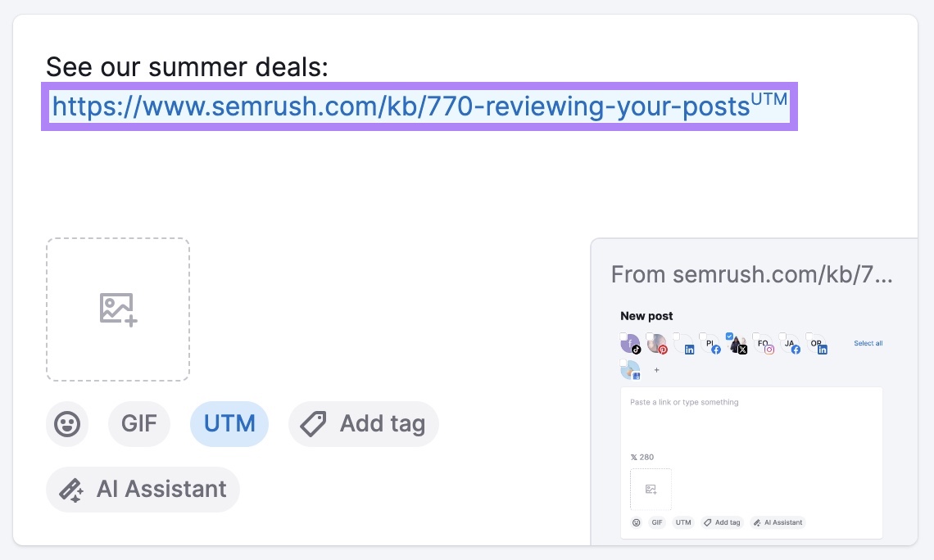
Task: Open the GIF picker
Action: (x=138, y=423)
